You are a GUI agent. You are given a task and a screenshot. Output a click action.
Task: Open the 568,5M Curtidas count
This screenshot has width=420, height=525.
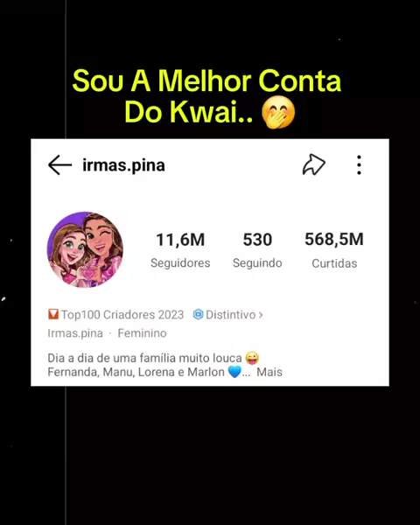[x=334, y=250]
